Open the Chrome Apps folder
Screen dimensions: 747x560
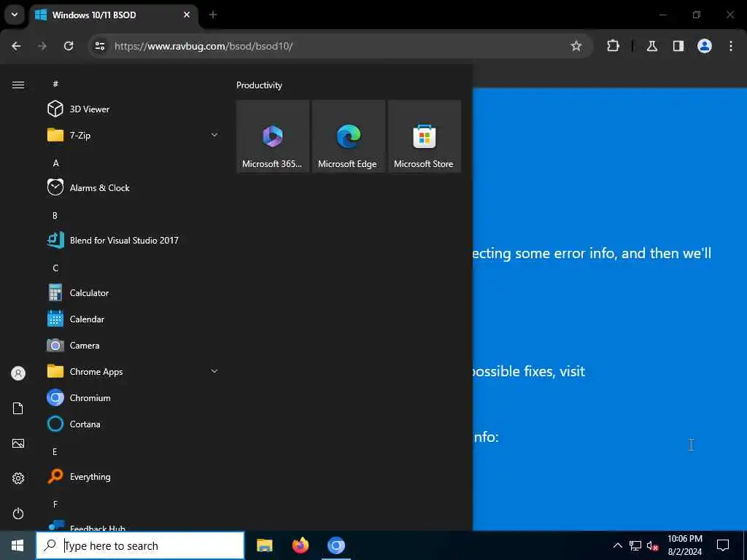coord(133,371)
